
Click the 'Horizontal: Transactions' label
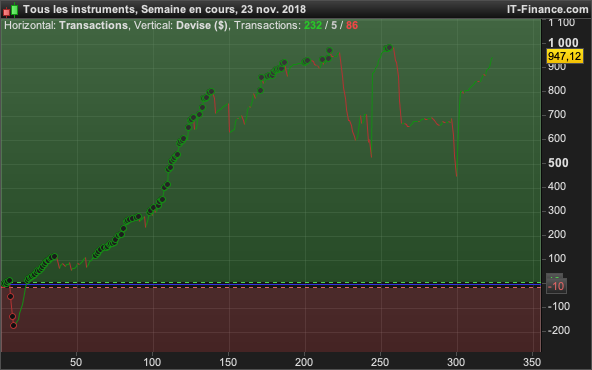[x=66, y=25]
